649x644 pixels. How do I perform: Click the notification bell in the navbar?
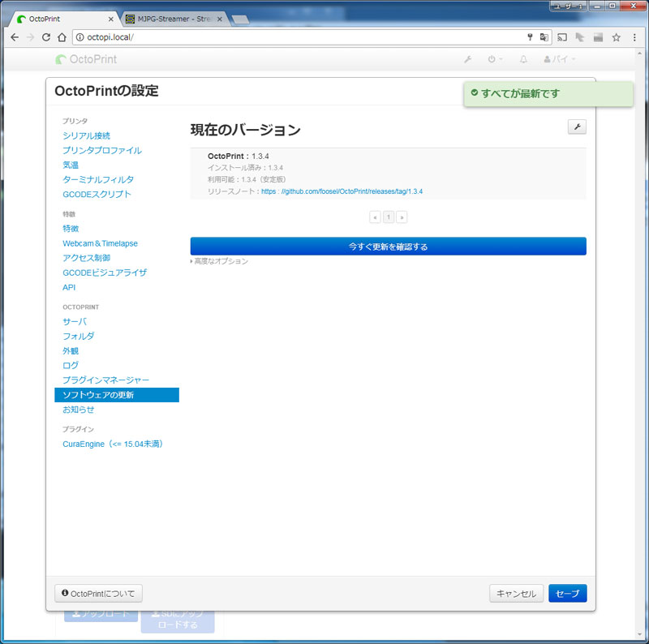[x=523, y=59]
